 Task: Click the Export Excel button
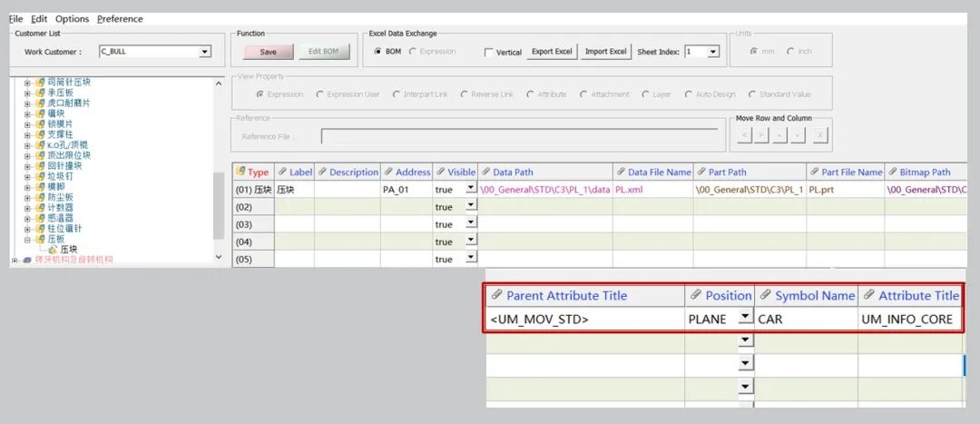pyautogui.click(x=552, y=51)
